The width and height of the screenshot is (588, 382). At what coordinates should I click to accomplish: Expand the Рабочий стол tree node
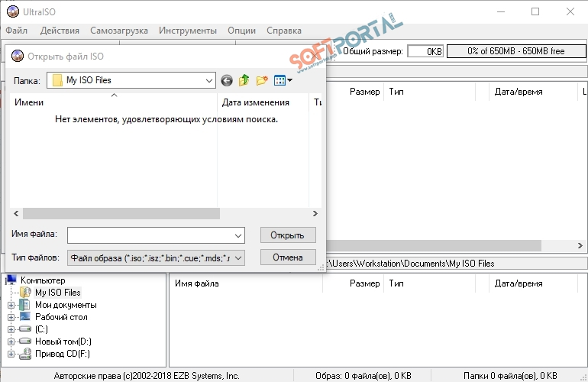(11, 317)
